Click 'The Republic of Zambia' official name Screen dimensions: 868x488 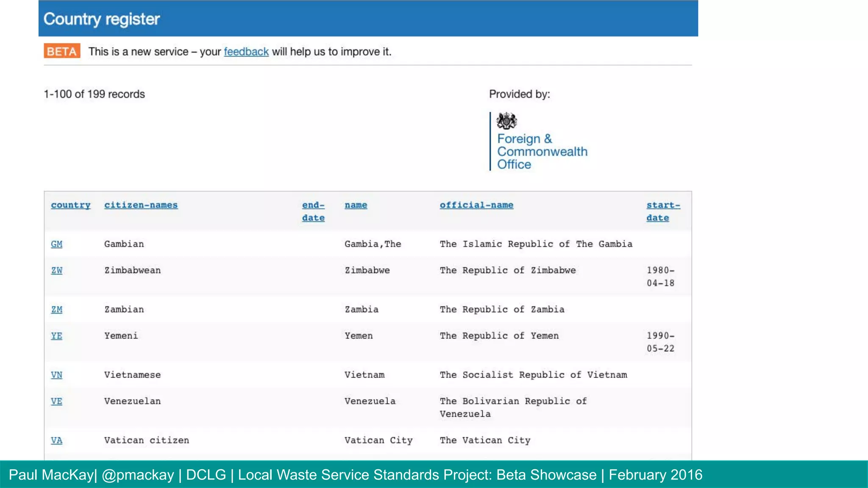pos(502,310)
